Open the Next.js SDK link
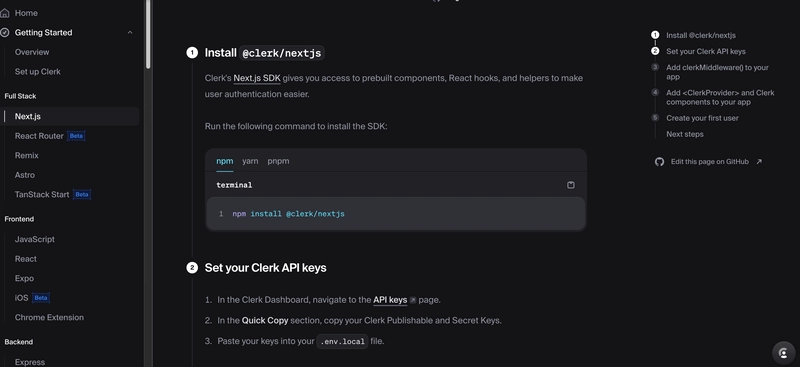Screen dimensions: 800x367 [x=257, y=78]
